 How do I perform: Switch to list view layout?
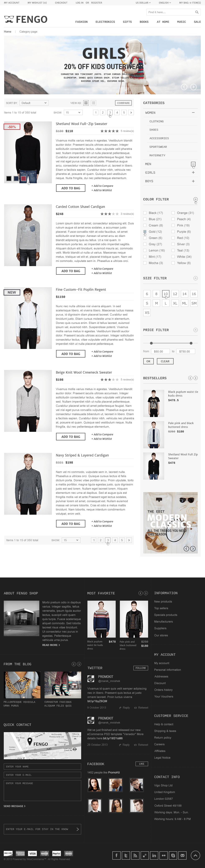[x=94, y=103]
